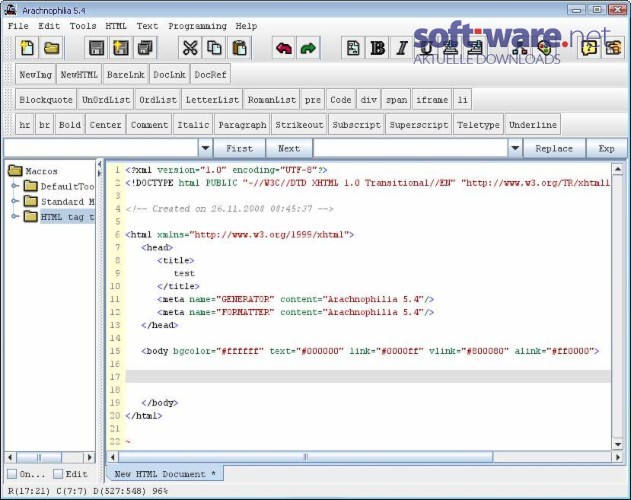Open the HTML menu
Viewport: 631px width, 500px height.
click(116, 26)
